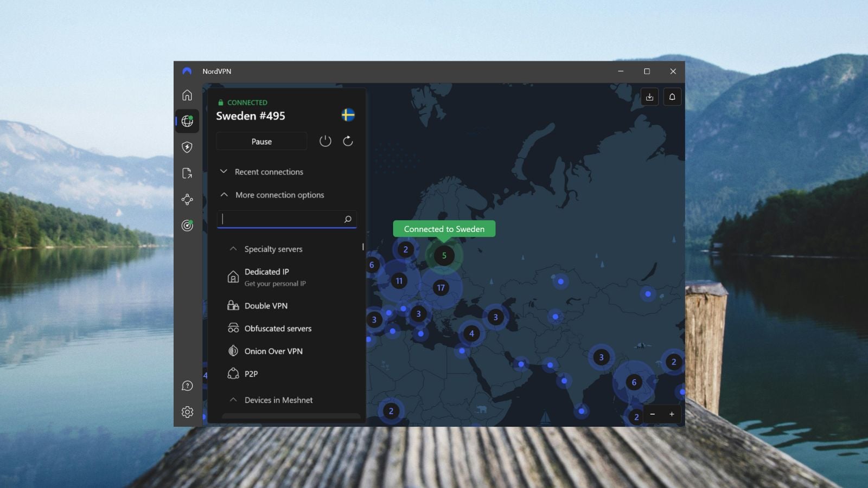Open the help question-mark icon

click(187, 386)
